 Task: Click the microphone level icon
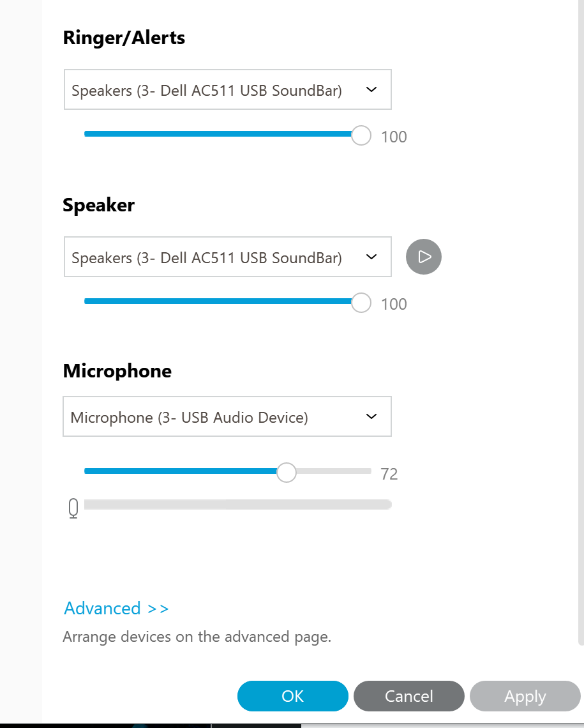[x=73, y=508]
